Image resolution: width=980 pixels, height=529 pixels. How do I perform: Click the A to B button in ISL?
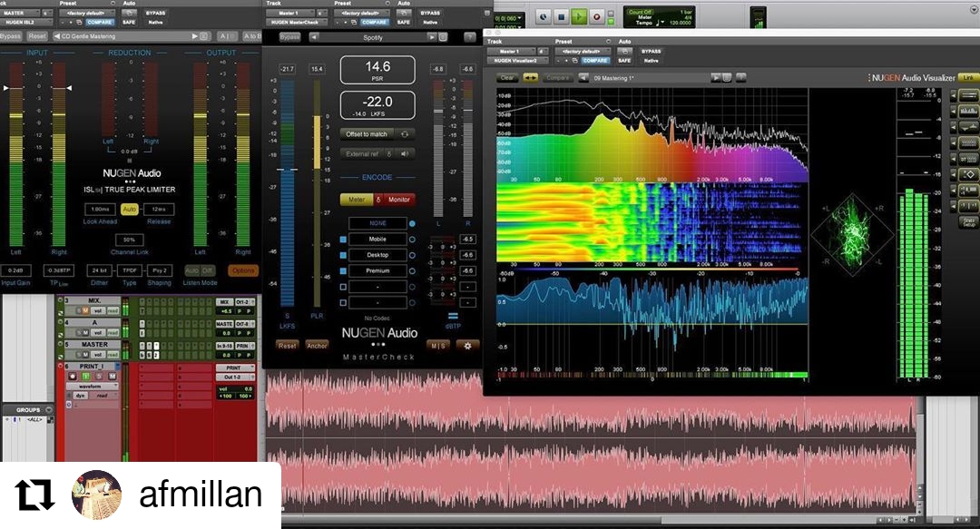(251, 36)
